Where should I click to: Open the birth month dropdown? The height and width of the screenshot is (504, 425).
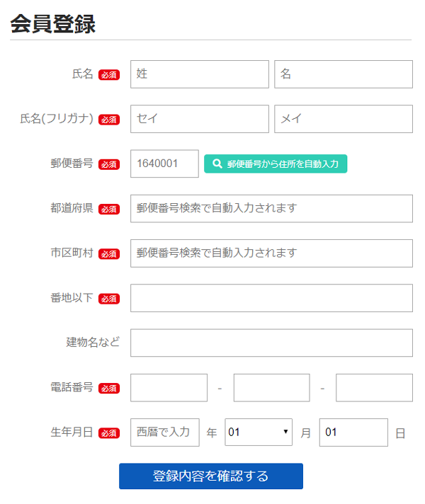tap(259, 432)
